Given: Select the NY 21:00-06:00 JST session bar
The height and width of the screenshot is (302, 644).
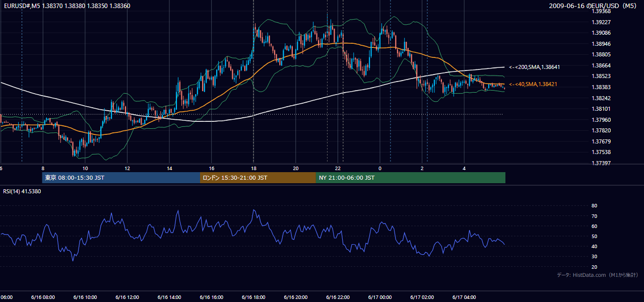Looking at the screenshot, I should point(411,178).
